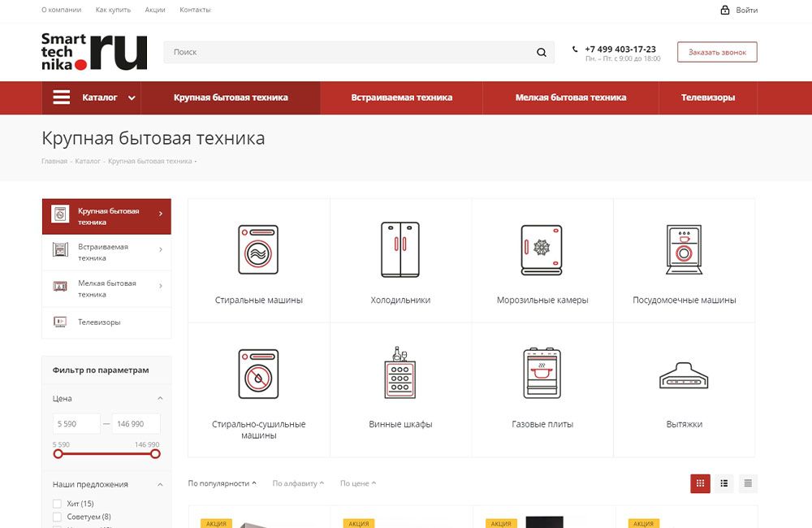Tick the Советуем (8) checkbox
This screenshot has height=528, width=812.
pyautogui.click(x=58, y=517)
